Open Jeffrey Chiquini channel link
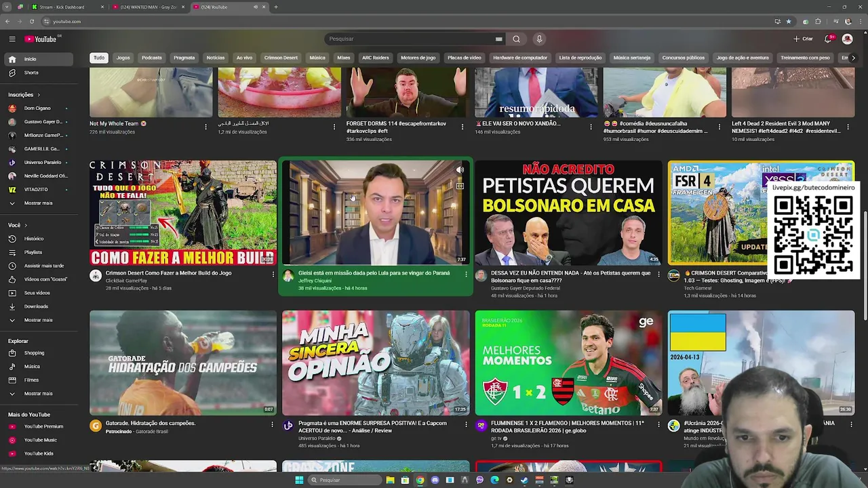 tap(315, 281)
